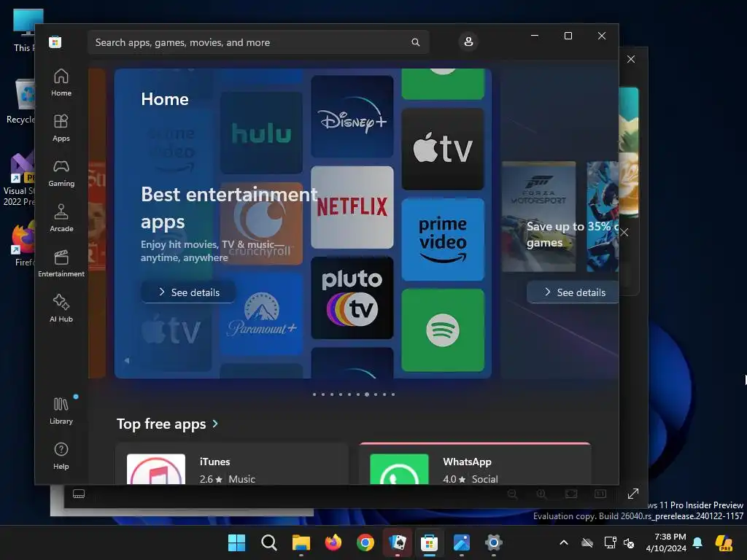Select the first carousel page dot
The image size is (747, 560).
[x=314, y=394]
